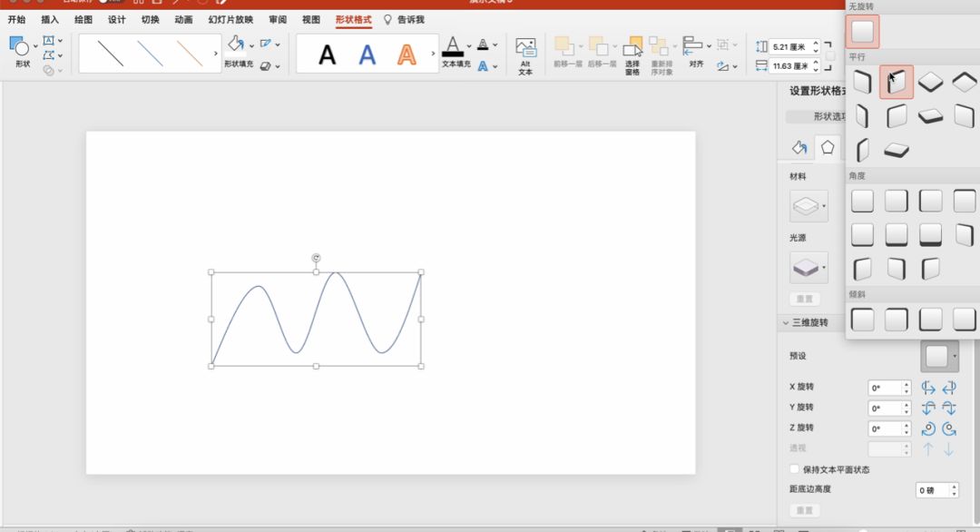Open the 幻灯片放映 tab

pos(230,19)
